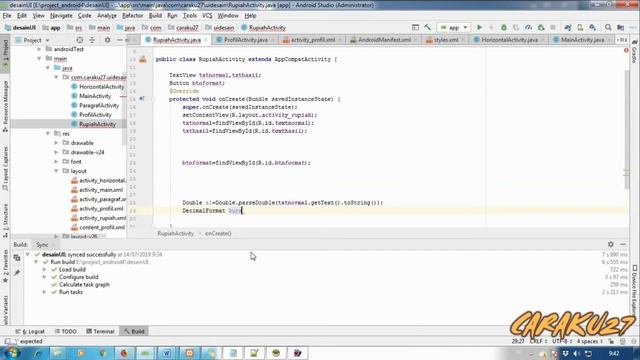The width and height of the screenshot is (640, 360).
Task: Open Project panel settings gear
Action: (x=107, y=40)
